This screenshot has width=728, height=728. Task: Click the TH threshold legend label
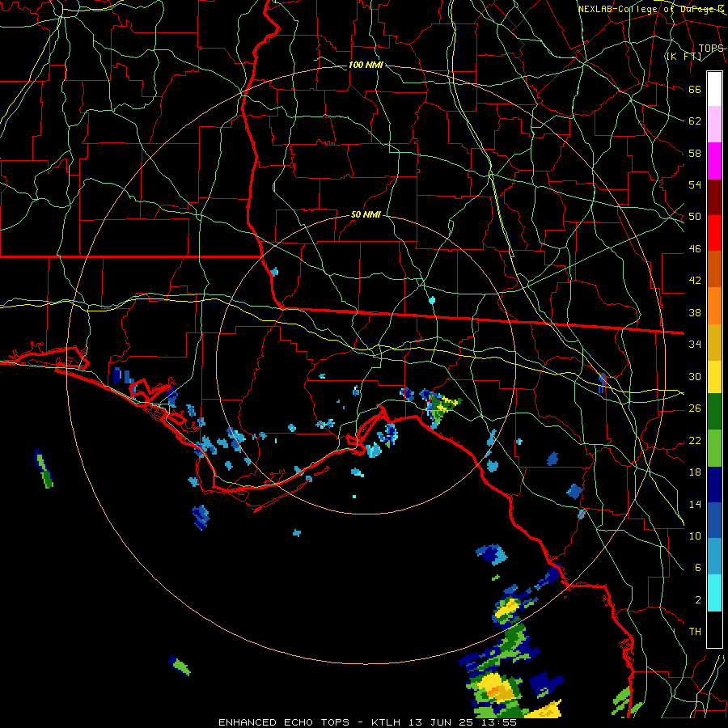[x=695, y=632]
